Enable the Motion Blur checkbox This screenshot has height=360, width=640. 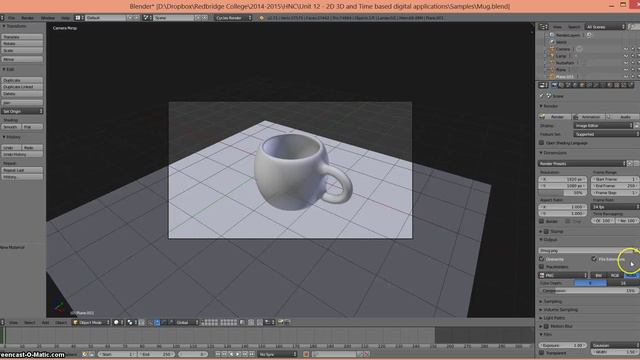point(547,326)
